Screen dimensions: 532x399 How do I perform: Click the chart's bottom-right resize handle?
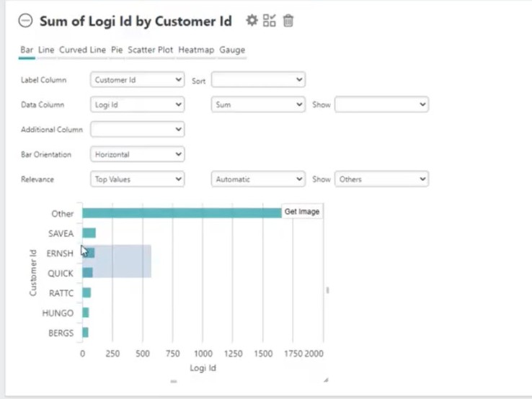[x=326, y=380]
